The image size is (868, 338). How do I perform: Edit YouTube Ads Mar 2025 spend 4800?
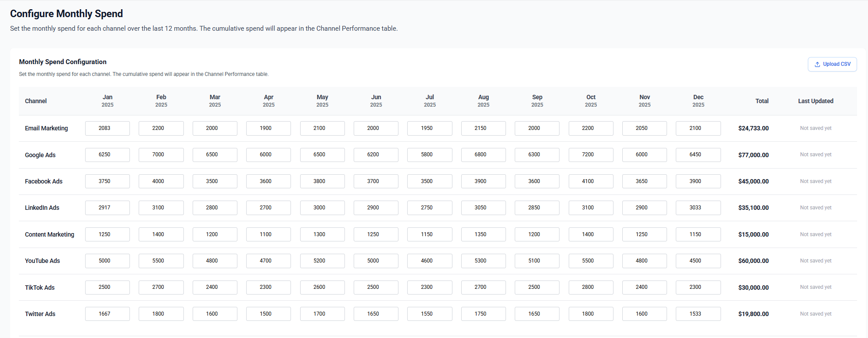point(215,261)
